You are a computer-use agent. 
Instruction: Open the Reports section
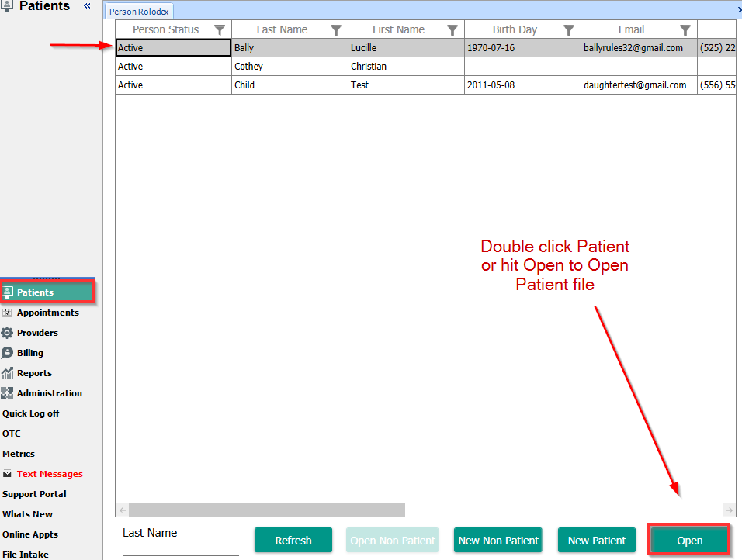tap(34, 373)
